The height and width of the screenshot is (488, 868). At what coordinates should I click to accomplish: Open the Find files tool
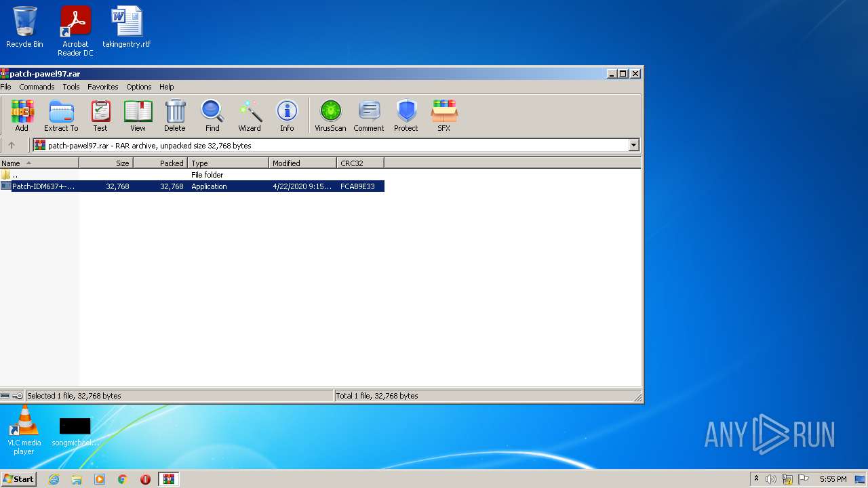212,115
